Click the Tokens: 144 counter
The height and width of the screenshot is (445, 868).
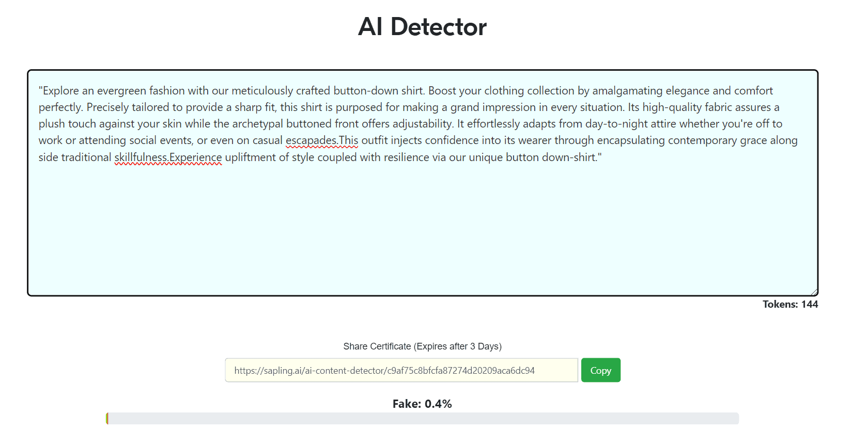click(x=790, y=304)
